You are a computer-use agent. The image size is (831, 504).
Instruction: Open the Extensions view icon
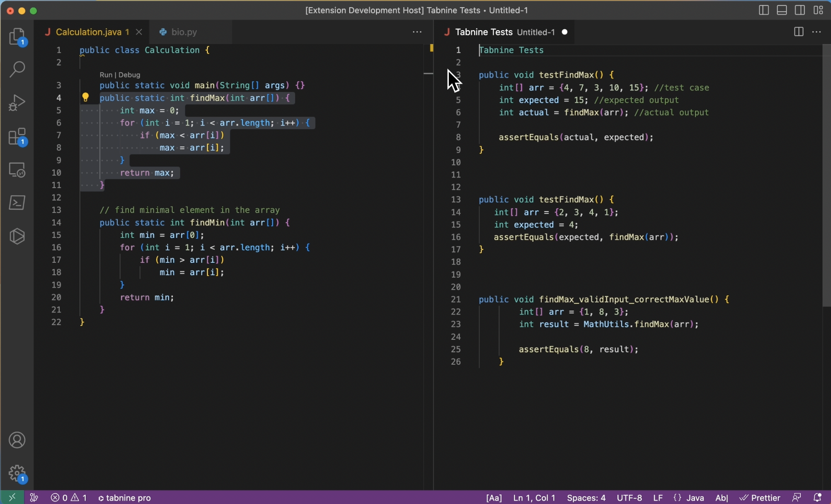(x=17, y=137)
